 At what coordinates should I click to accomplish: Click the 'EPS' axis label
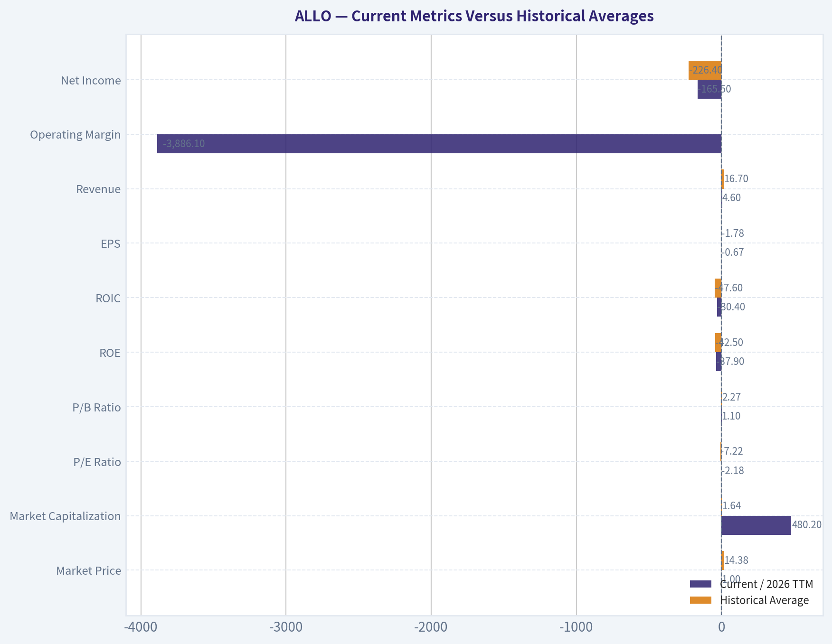(111, 244)
